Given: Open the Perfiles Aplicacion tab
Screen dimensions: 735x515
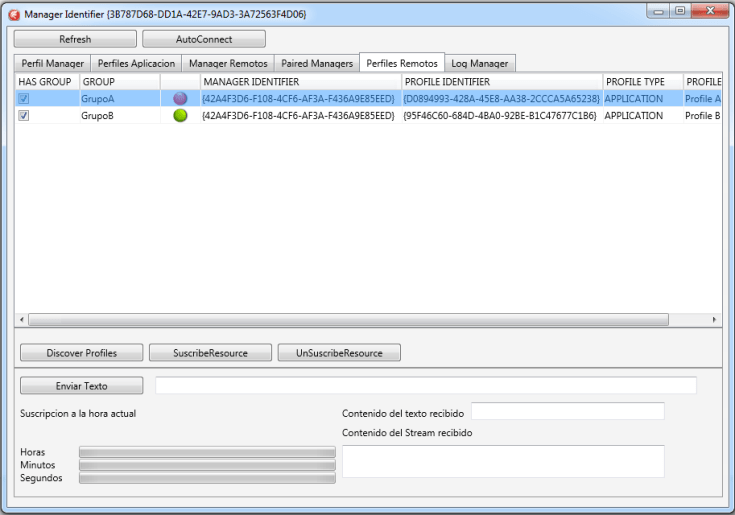Looking at the screenshot, I should click(x=136, y=63).
